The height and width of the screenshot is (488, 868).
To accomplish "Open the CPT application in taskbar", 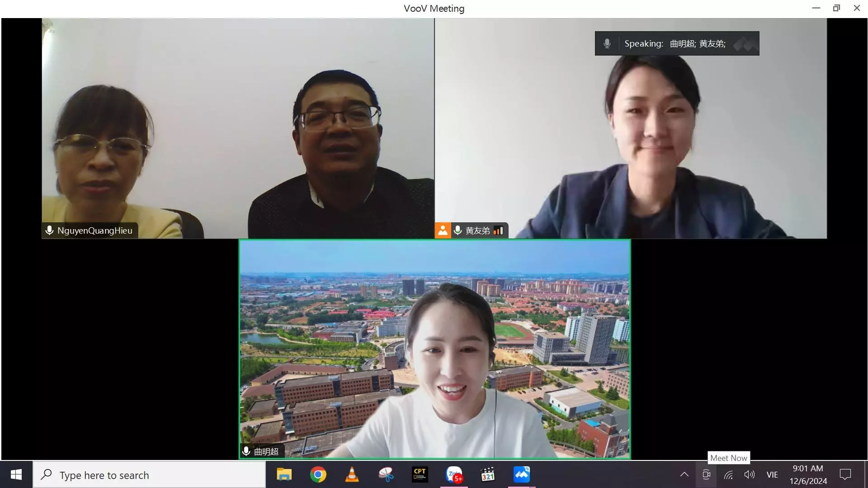I will click(420, 474).
